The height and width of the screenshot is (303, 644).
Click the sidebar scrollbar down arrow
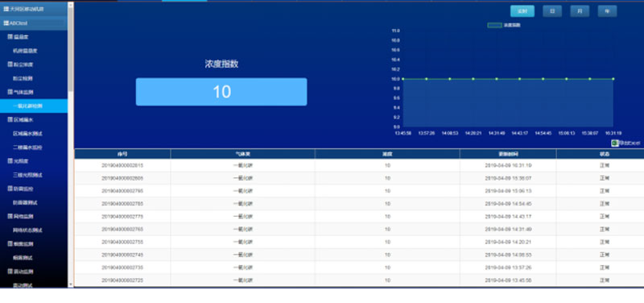[x=70, y=284]
